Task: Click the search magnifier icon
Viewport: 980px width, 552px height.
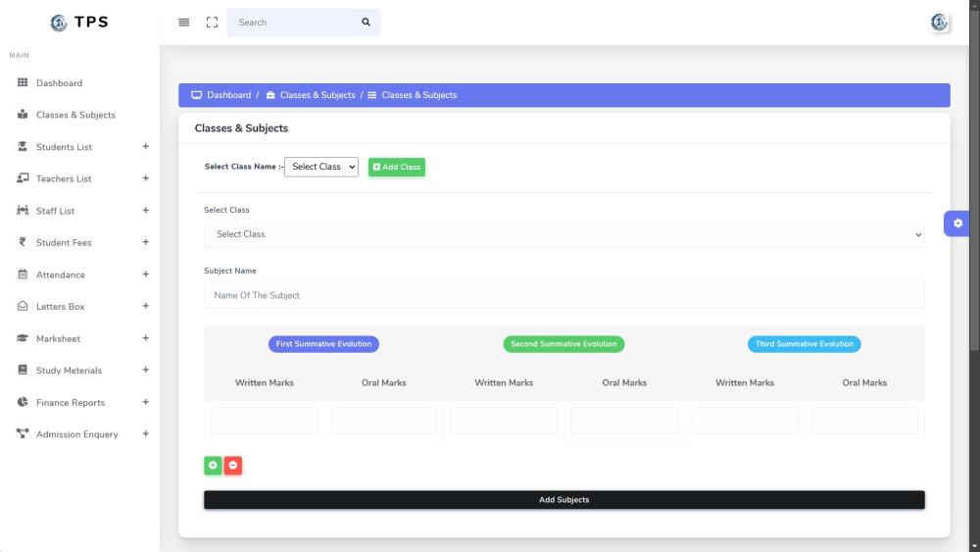Action: pyautogui.click(x=366, y=23)
